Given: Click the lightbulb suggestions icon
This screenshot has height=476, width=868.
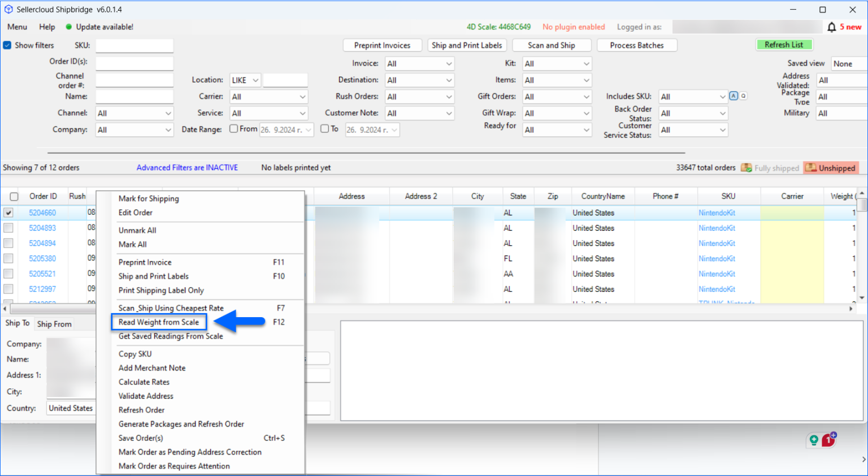Looking at the screenshot, I should pos(814,440).
